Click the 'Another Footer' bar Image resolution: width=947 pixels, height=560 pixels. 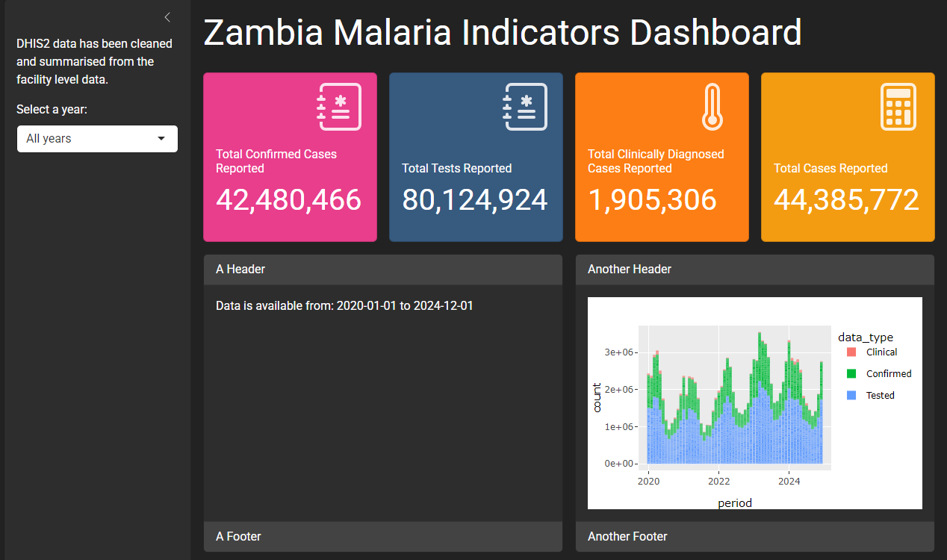coord(755,537)
